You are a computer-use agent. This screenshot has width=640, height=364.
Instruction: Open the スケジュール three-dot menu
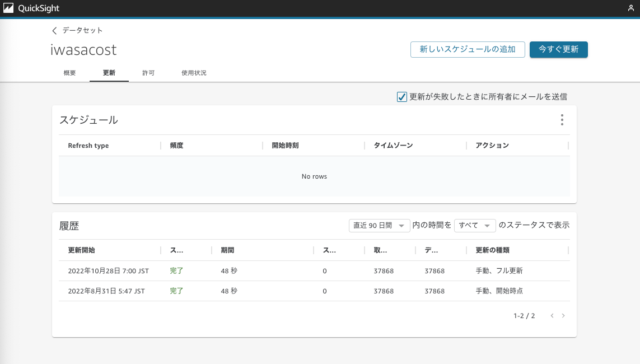(x=562, y=120)
